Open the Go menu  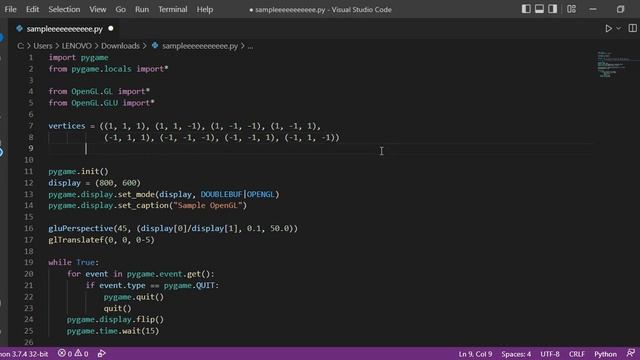pyautogui.click(x=120, y=9)
